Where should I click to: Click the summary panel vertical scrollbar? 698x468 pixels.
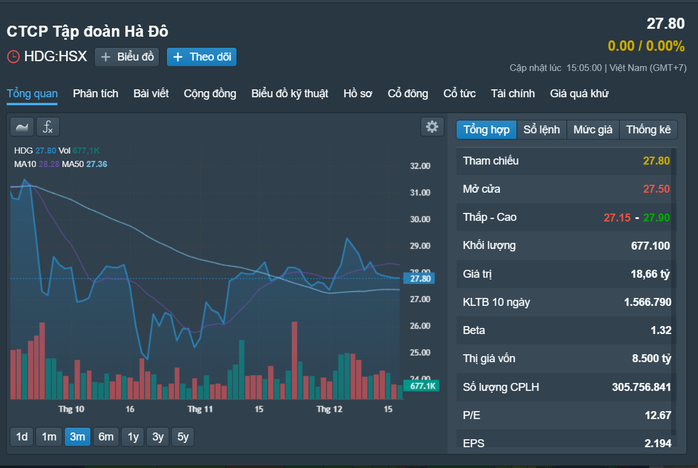click(674, 292)
